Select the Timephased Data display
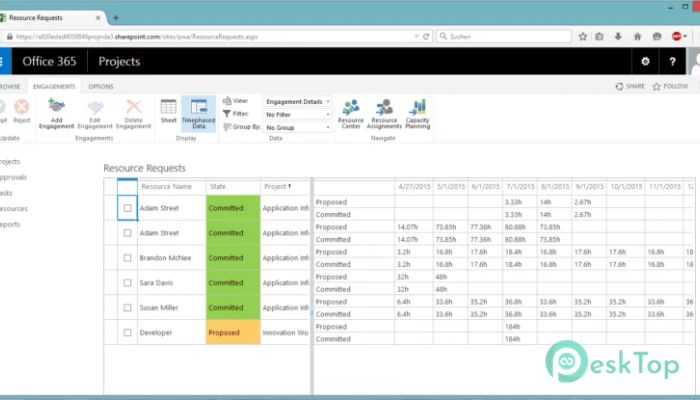 [x=199, y=113]
